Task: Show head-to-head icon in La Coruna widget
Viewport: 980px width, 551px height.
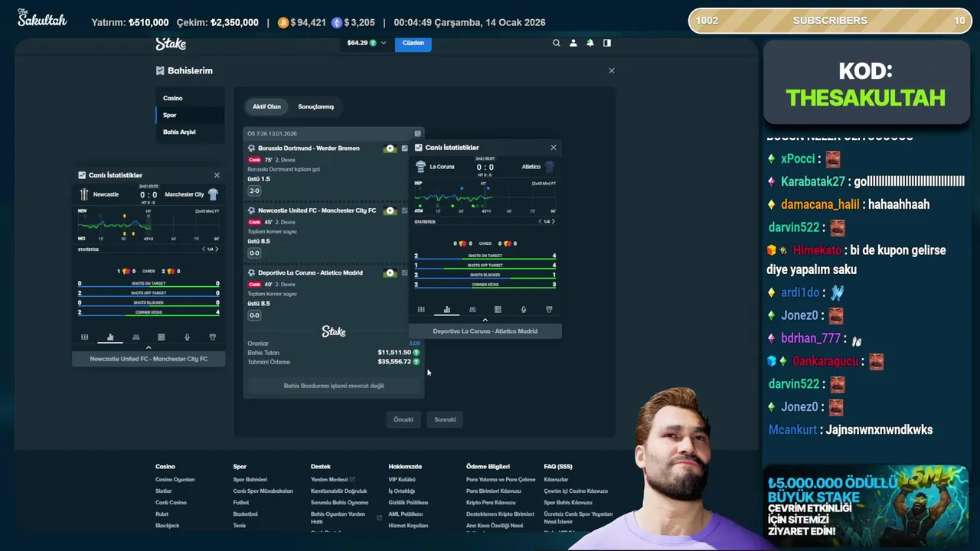Action: [472, 309]
